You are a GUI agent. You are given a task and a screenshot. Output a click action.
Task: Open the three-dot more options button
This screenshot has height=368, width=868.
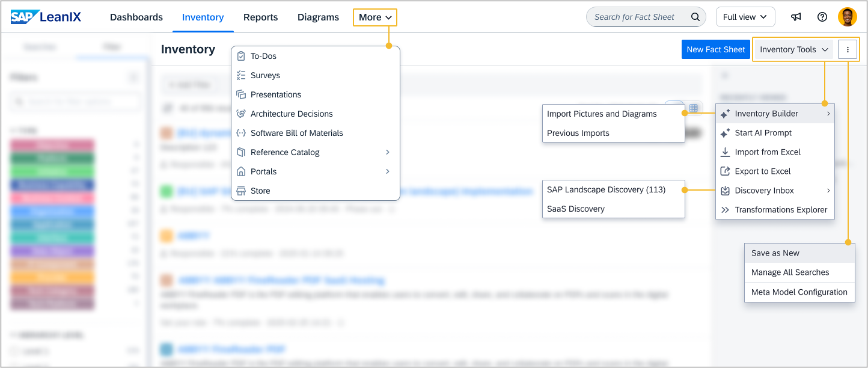pos(848,49)
